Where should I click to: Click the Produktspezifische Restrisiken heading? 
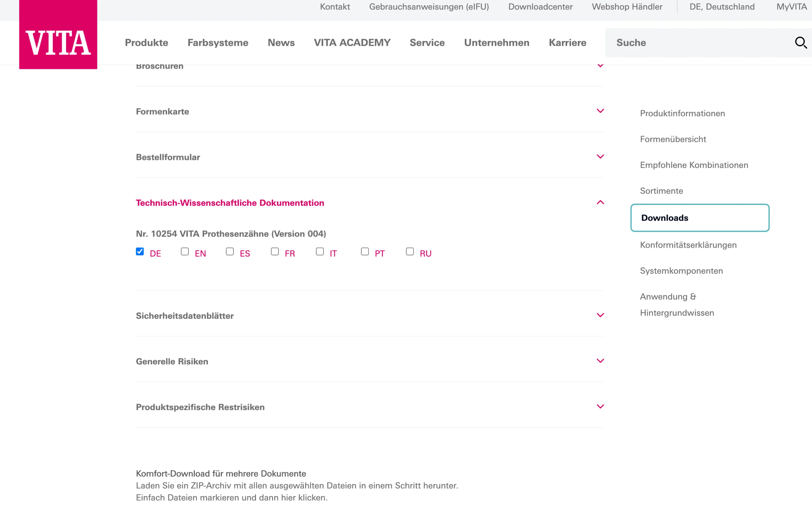tap(200, 407)
